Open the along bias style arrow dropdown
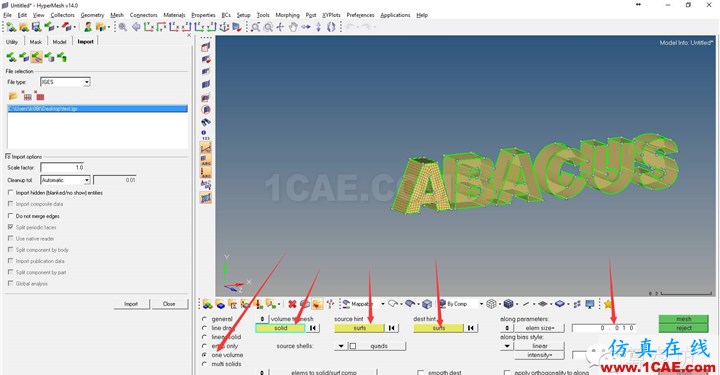720x375 pixels. [506, 346]
